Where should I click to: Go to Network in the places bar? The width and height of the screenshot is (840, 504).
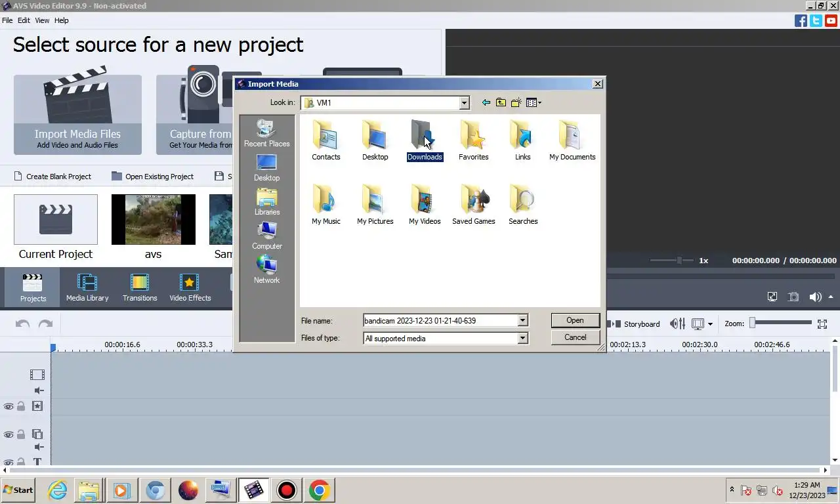pyautogui.click(x=267, y=270)
